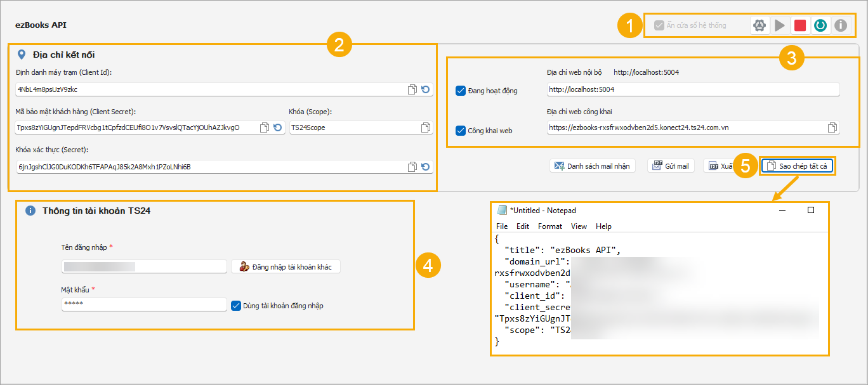Open the Help menu in Notepad

(603, 226)
